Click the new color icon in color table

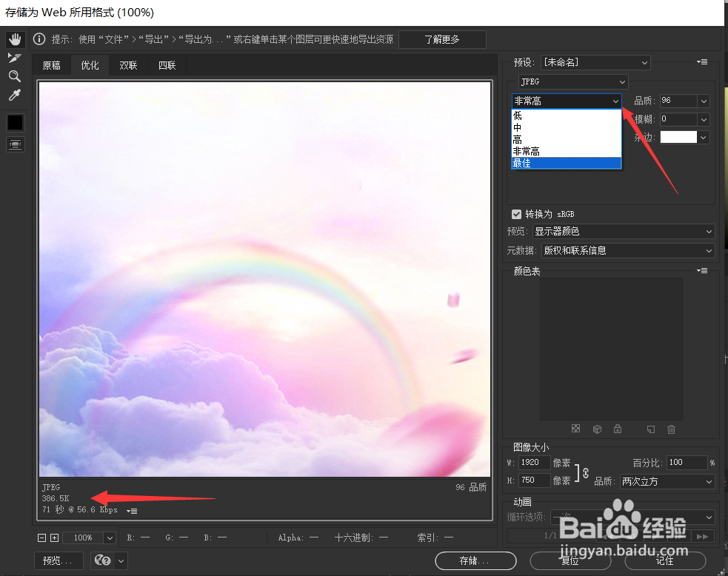649,429
